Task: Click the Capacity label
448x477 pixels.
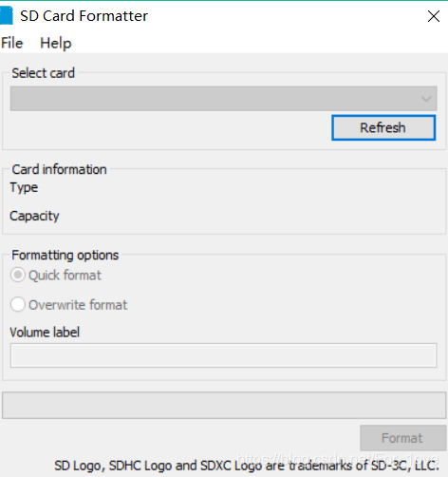Action: (34, 216)
